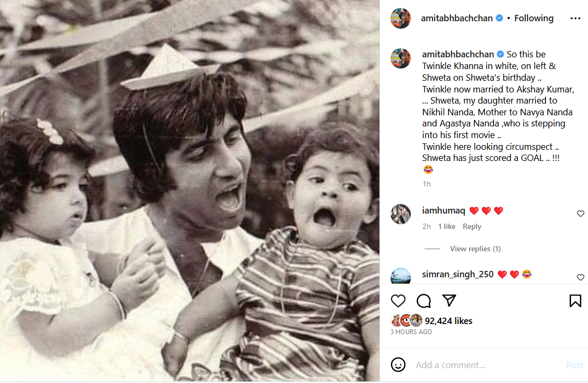Like the iamhumaq comment
588x383 pixels.
pos(581,214)
